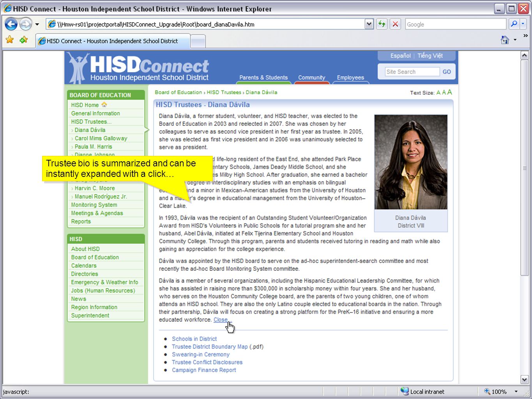Select Paula M. Harris in sidebar
532x399 pixels.
(94, 147)
